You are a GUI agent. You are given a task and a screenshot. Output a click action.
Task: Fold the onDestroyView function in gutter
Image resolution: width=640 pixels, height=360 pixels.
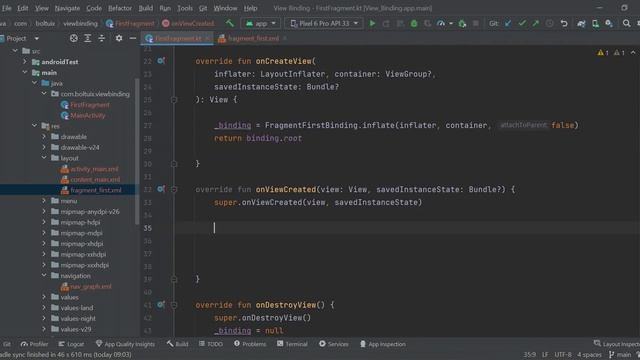tap(174, 305)
